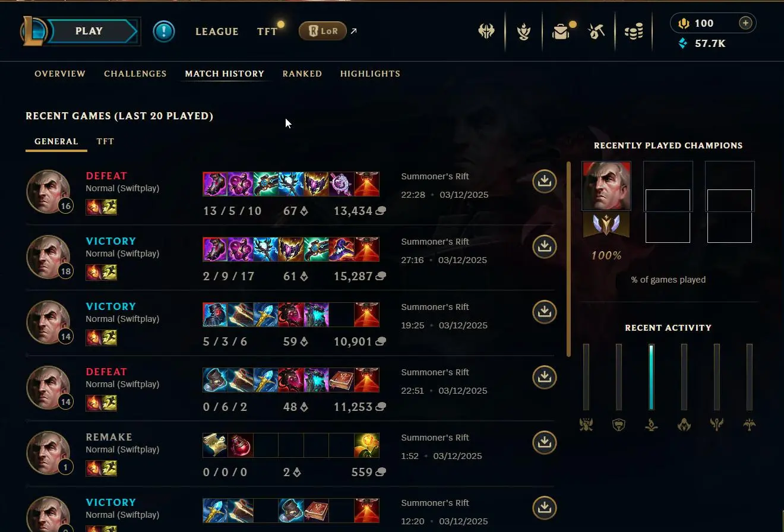This screenshot has height=532, width=784.
Task: Open the HIGHLIGHTS tab
Action: 370,74
